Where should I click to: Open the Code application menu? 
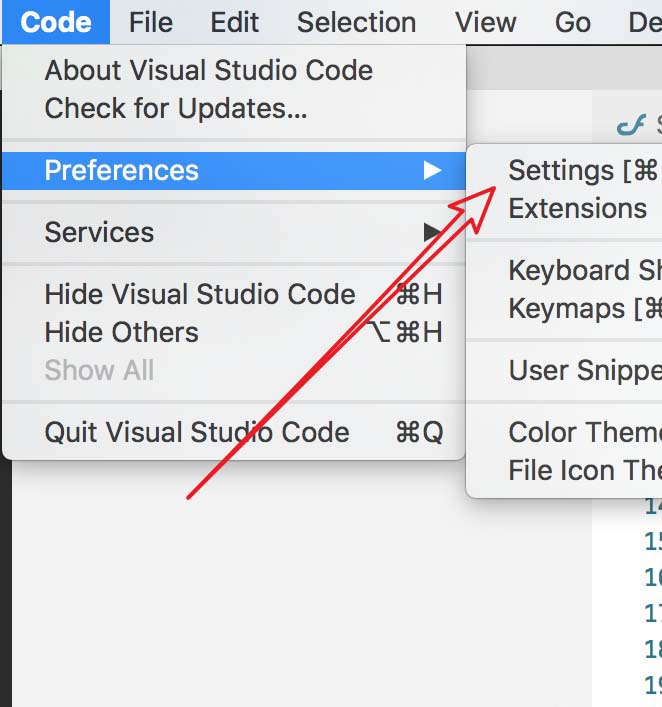[x=56, y=22]
